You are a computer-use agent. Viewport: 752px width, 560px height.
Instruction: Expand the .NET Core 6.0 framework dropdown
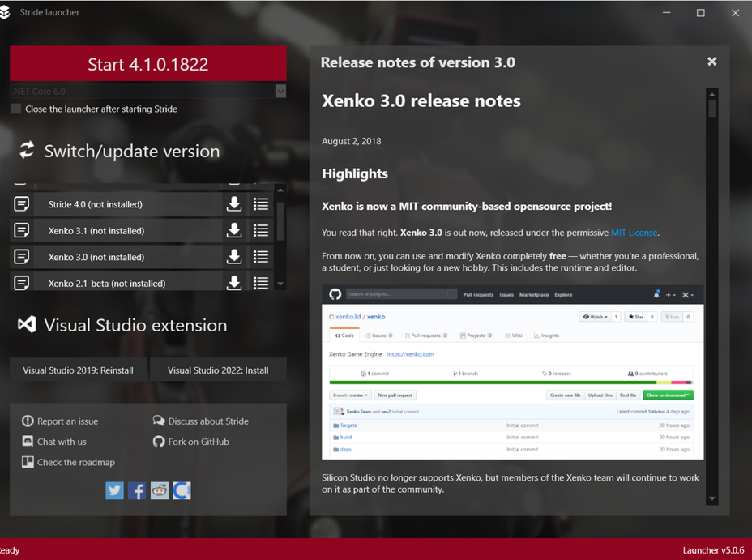[281, 91]
